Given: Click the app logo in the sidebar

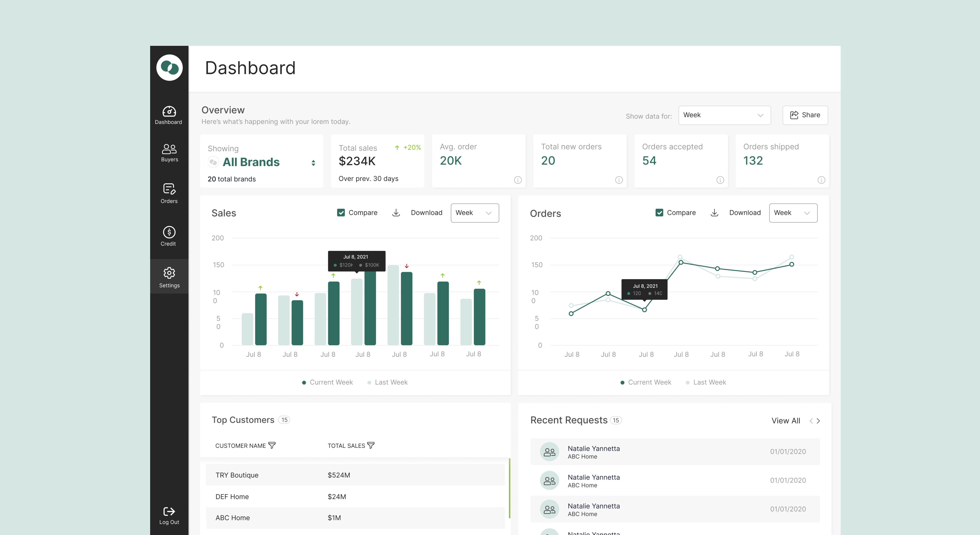Looking at the screenshot, I should click(169, 68).
